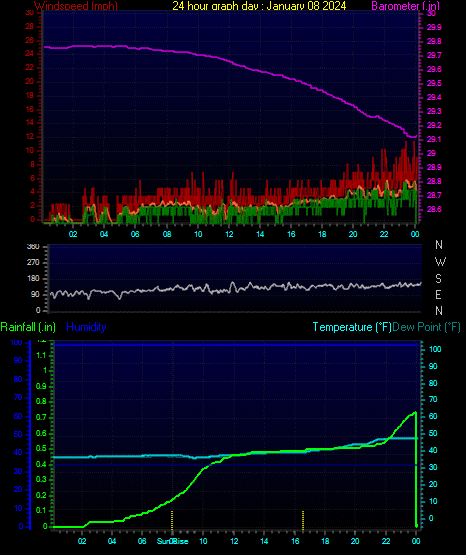This screenshot has width=466, height=555.
Task: Click the 12 hour tick on top graph
Action: pyautogui.click(x=229, y=234)
